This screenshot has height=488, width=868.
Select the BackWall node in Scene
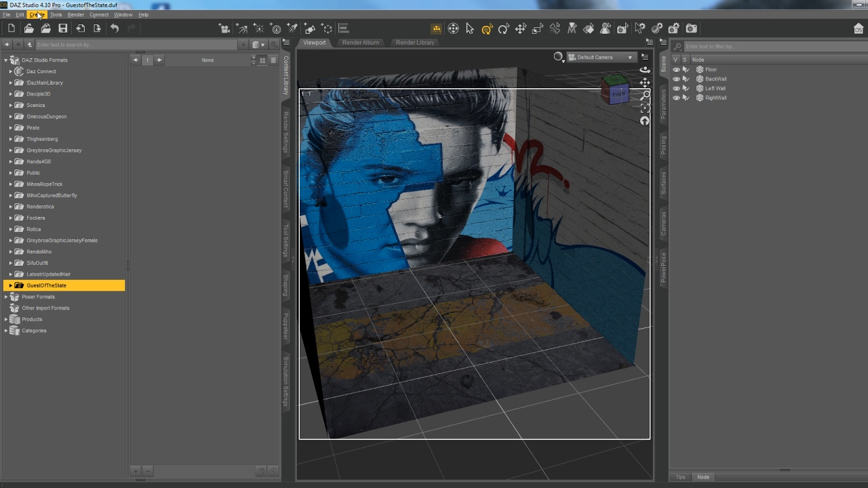tap(716, 79)
